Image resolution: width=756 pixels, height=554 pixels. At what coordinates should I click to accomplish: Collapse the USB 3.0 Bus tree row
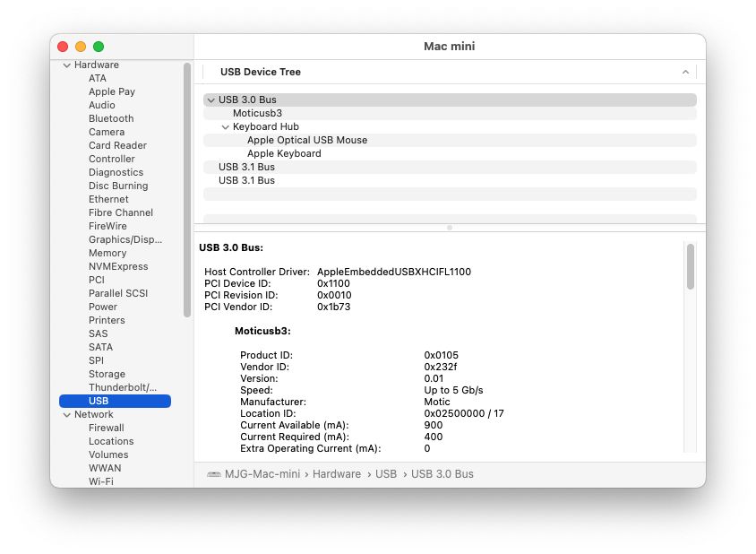coord(210,100)
